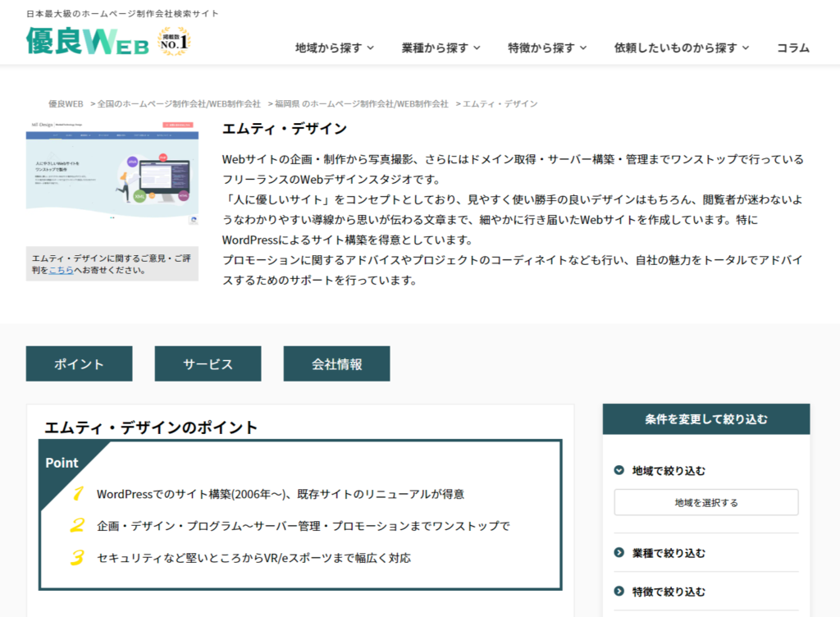Open the 業種から探す dropdown menu
Viewport: 840px width, 617px height.
pyautogui.click(x=441, y=48)
